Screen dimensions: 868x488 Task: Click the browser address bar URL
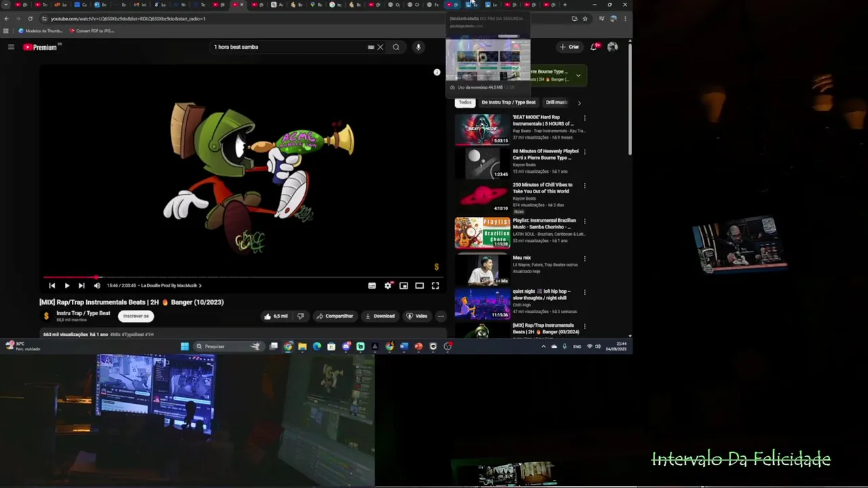[x=128, y=18]
